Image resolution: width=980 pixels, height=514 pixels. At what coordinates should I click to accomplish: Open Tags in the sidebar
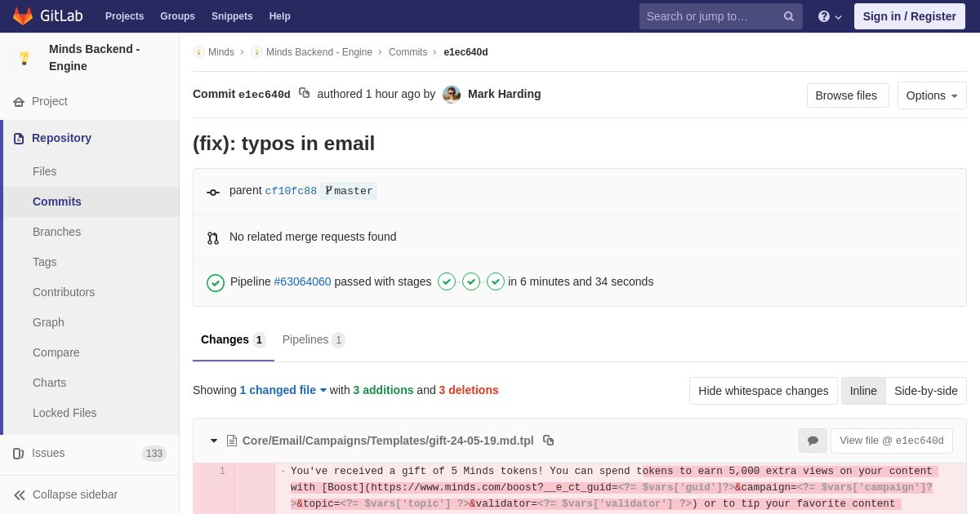[90, 262]
